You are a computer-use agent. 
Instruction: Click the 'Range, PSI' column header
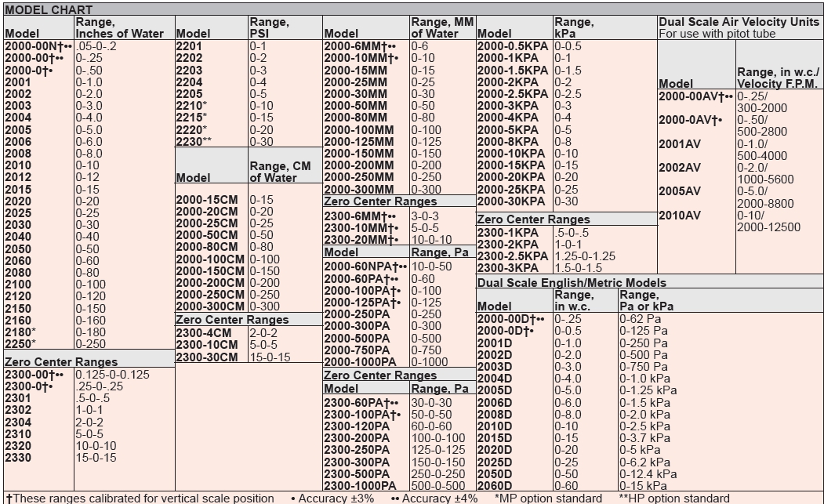[268, 28]
